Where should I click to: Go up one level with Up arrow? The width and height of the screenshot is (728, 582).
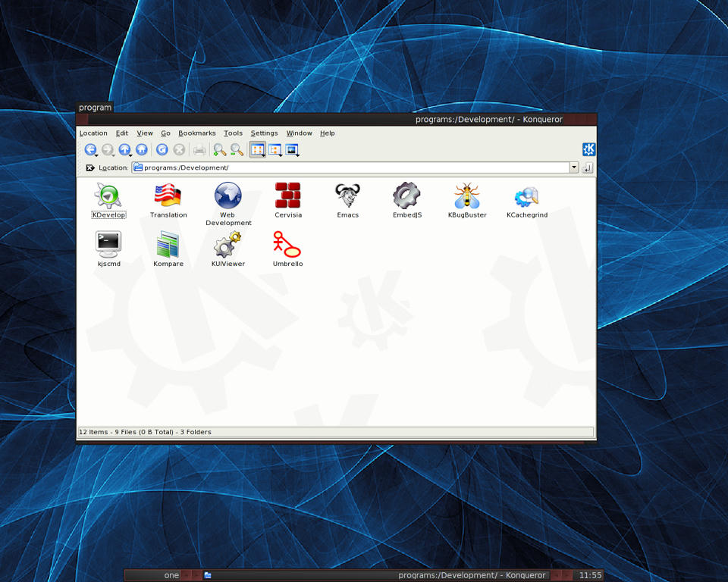click(124, 149)
